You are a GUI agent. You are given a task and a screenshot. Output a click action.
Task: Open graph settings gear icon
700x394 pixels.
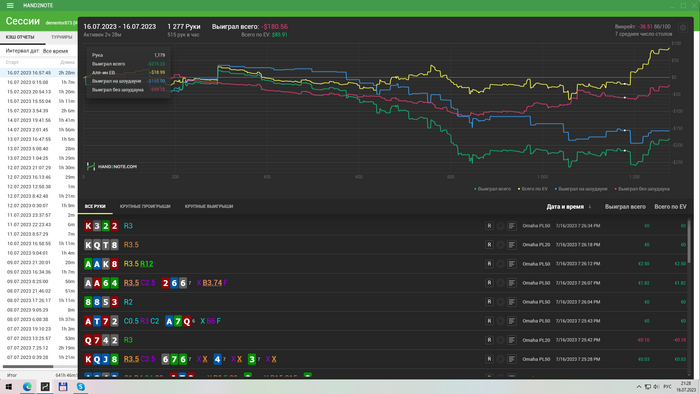coord(683,28)
